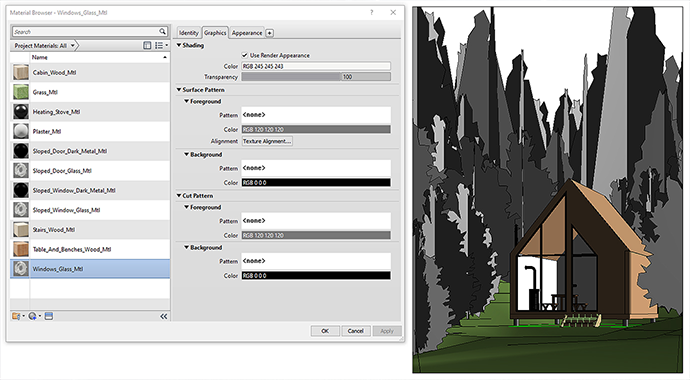The height and width of the screenshot is (380, 690).
Task: Switch to the Appearance tab
Action: pos(247,33)
